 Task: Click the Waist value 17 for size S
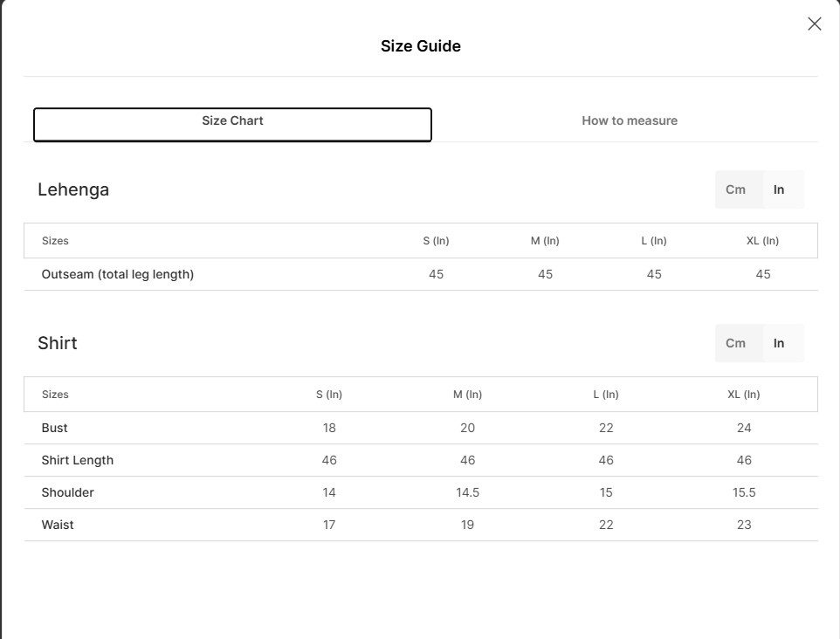pos(329,525)
